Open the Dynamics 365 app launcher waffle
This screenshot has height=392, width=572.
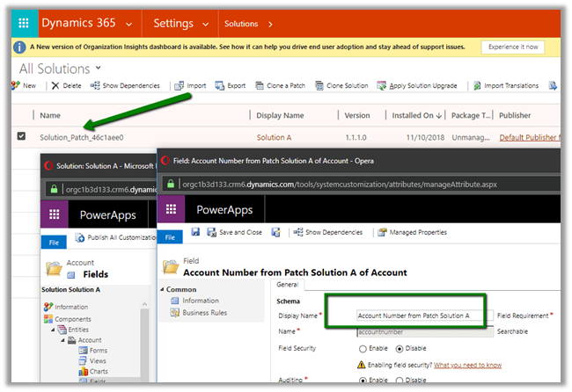coord(24,23)
